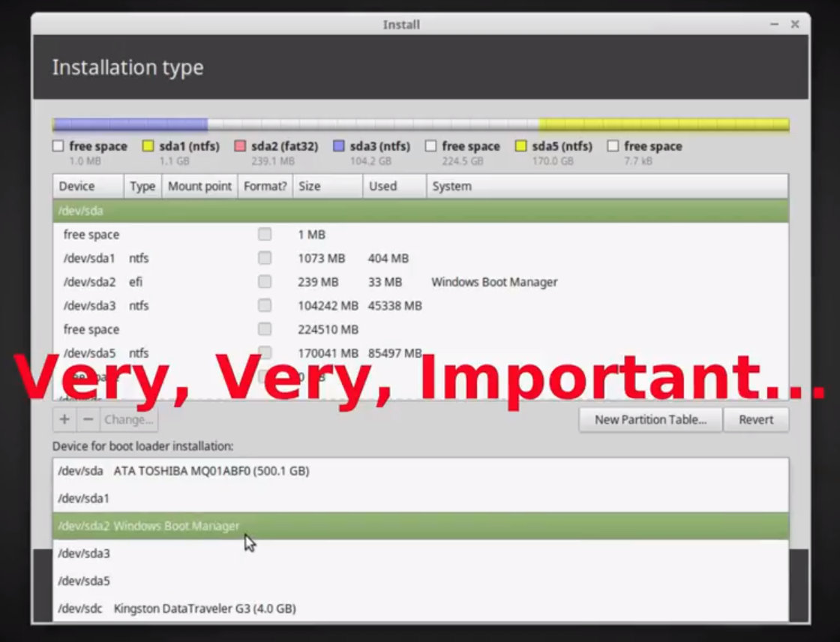Screen dimensions: 840x642
Task: Click the blue sda3 (ntfs) legend swatch
Action: click(x=339, y=146)
